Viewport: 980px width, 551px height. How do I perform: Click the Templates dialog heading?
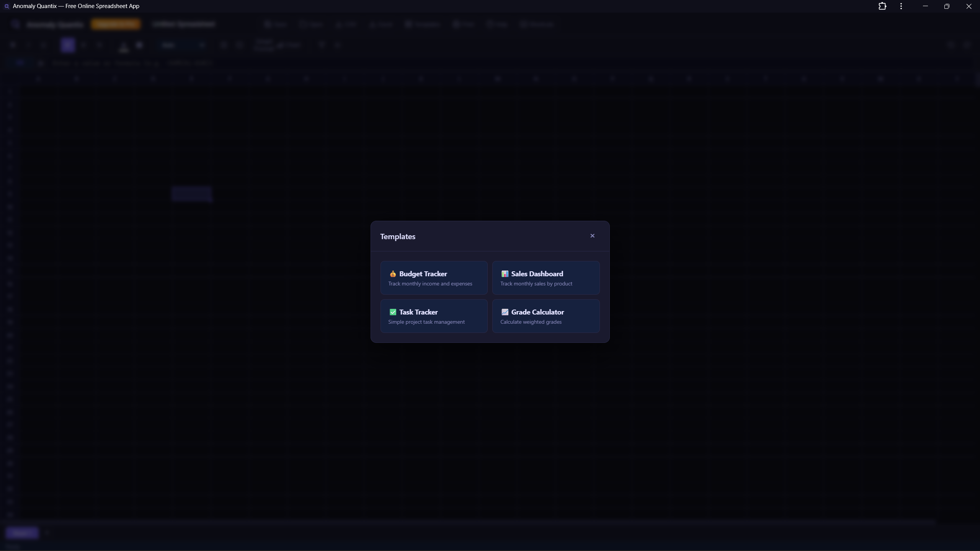397,237
